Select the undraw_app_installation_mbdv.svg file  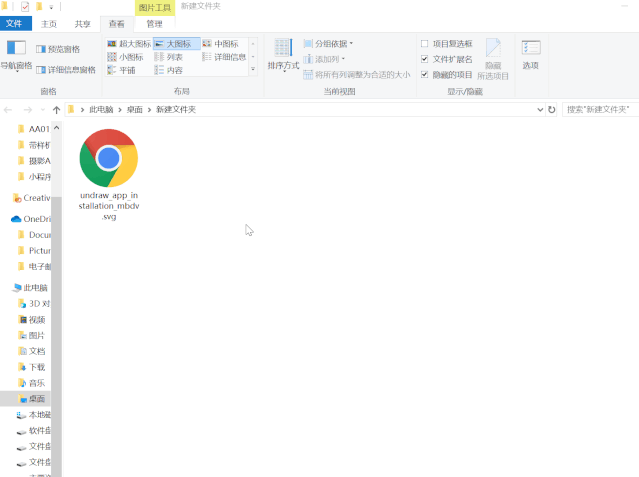(109, 174)
